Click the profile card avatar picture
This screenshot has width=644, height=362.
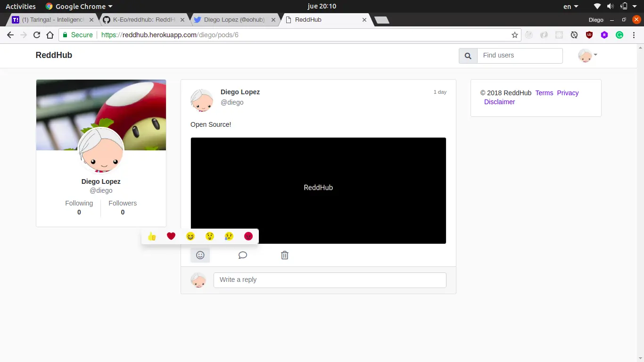101,150
